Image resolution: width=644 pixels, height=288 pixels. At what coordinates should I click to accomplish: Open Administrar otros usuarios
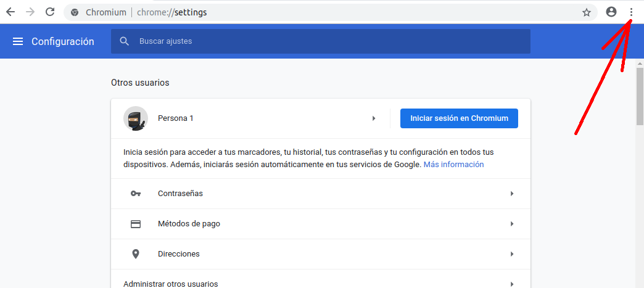[321, 284]
